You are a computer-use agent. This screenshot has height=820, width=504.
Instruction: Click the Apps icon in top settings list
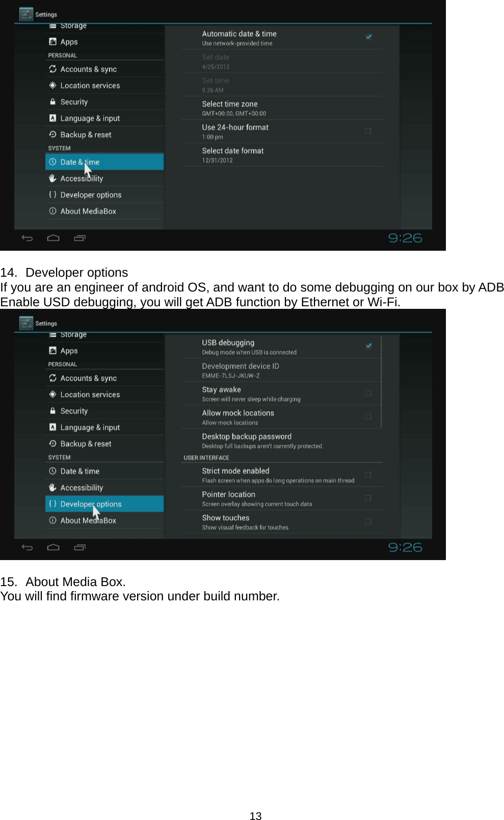click(52, 42)
